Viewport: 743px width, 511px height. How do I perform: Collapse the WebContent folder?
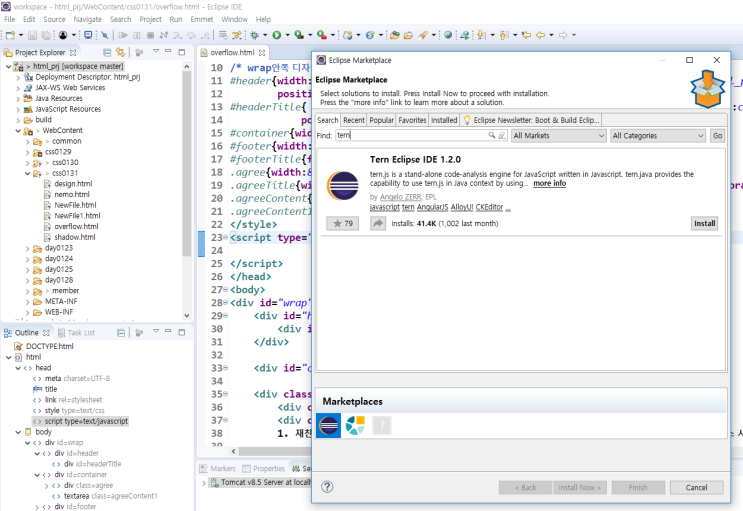point(18,130)
